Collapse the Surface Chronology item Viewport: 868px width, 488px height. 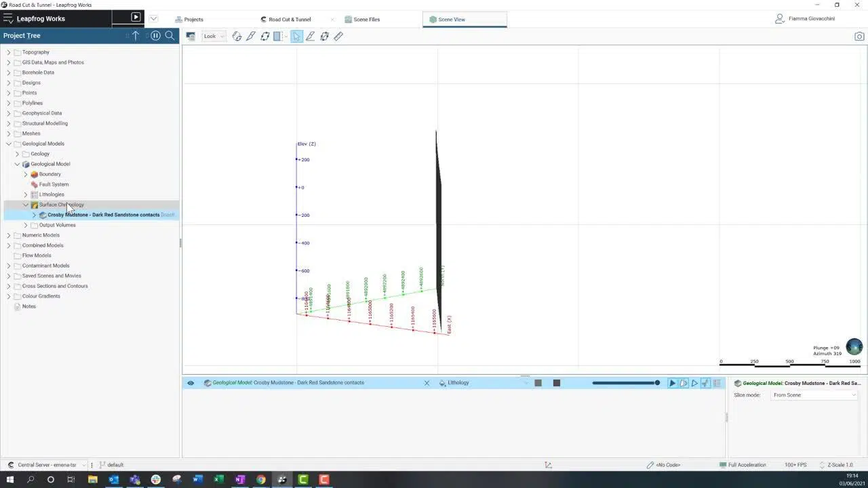[x=26, y=205]
